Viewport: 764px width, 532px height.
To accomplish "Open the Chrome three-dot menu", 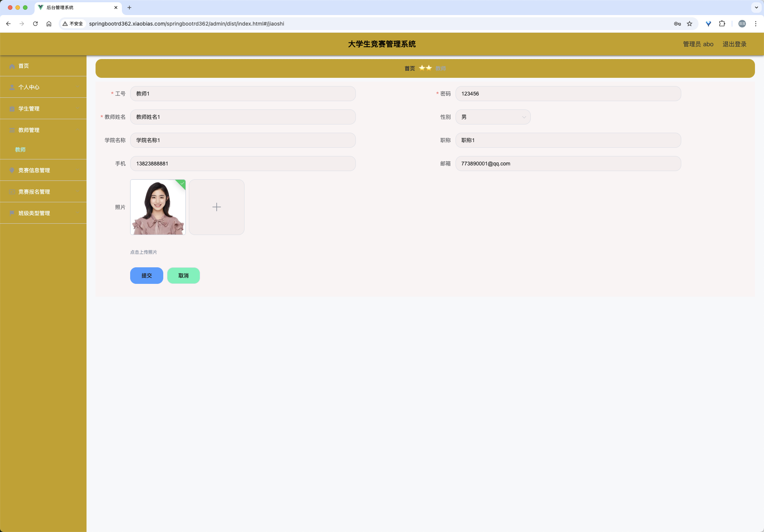I will coord(756,24).
